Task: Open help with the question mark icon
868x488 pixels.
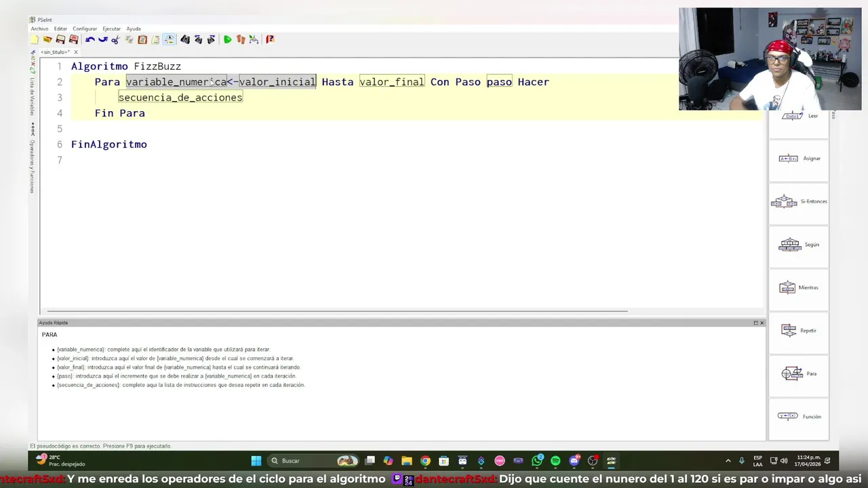Action: click(270, 39)
